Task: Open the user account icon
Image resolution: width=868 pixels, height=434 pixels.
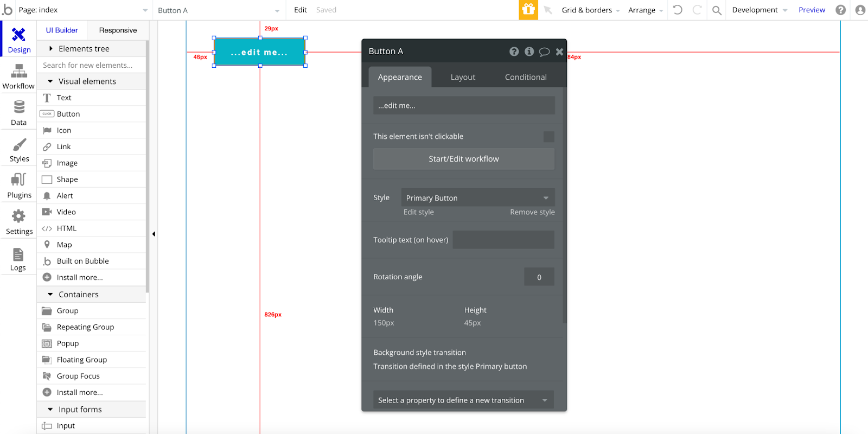Action: click(860, 10)
